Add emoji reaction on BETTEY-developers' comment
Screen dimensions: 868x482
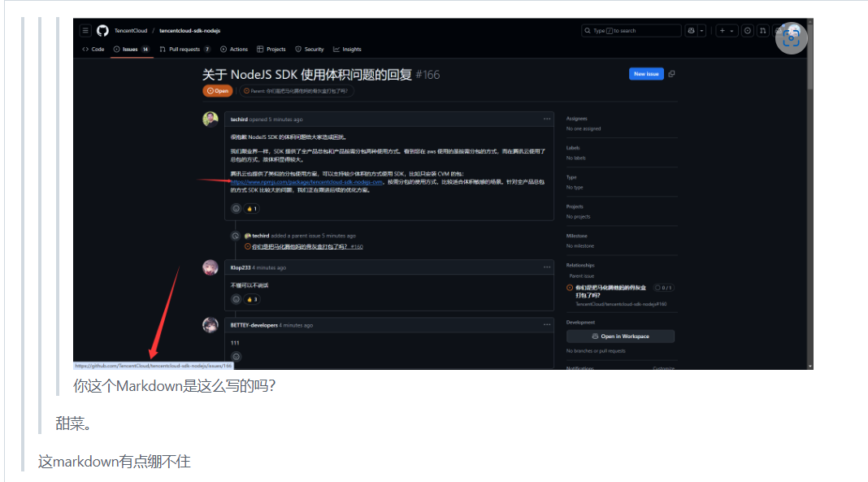[x=237, y=357]
